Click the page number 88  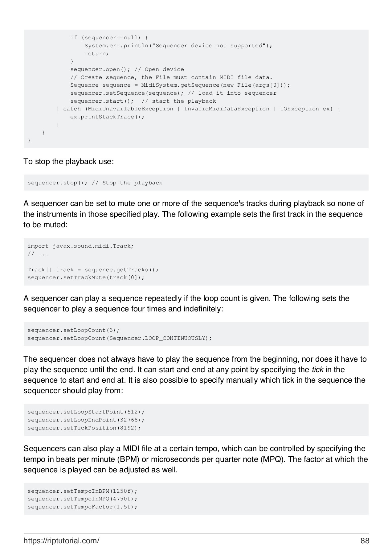point(365,541)
